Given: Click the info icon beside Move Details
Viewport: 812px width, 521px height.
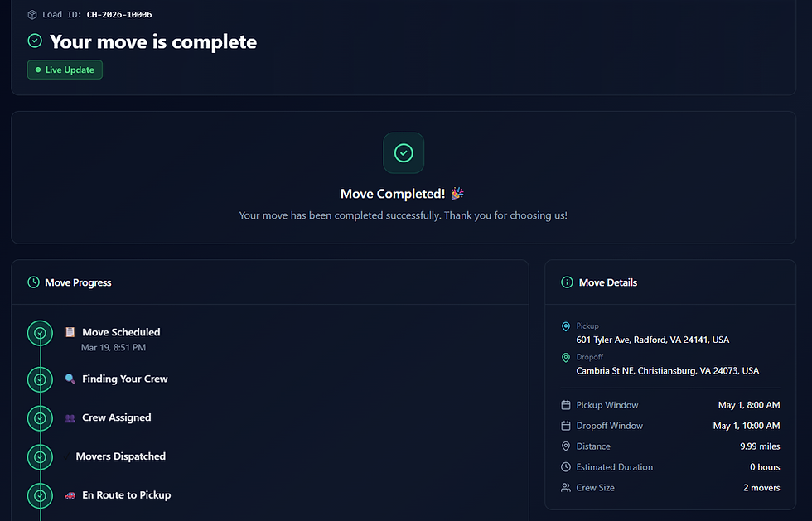Looking at the screenshot, I should pyautogui.click(x=567, y=282).
